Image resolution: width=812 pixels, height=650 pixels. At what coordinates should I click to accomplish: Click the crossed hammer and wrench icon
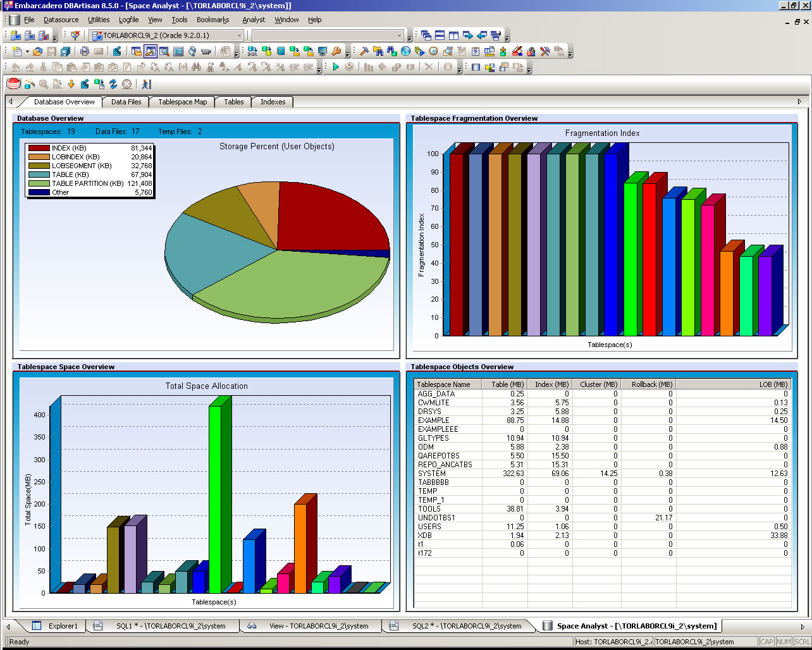tap(545, 51)
